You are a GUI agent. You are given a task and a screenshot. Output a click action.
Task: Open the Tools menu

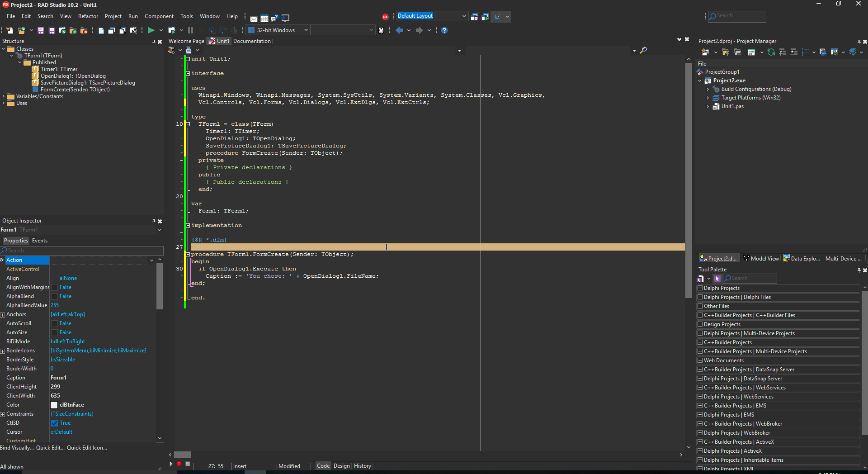coord(187,16)
